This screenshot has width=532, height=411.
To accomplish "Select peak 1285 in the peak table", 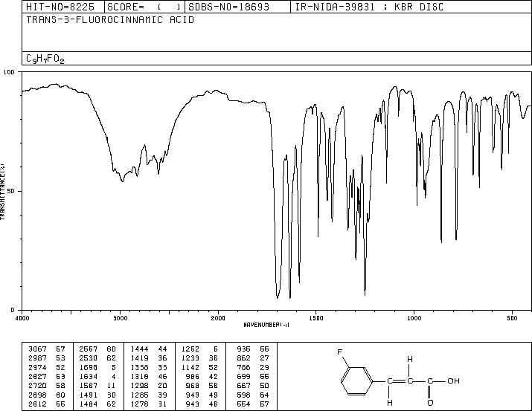I will pyautogui.click(x=139, y=395).
